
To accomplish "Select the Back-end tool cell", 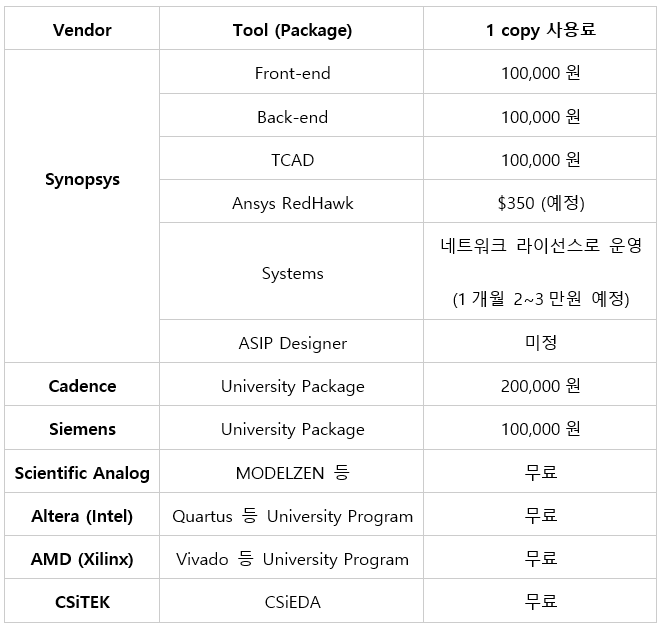I will pos(292,117).
